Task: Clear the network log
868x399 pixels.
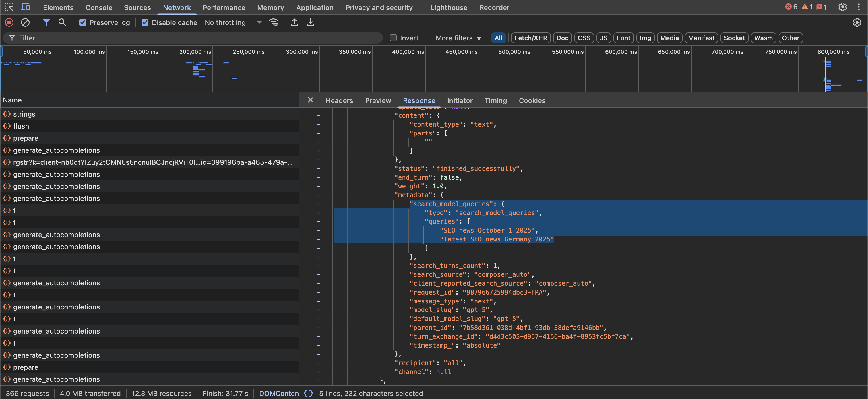Action: [25, 22]
